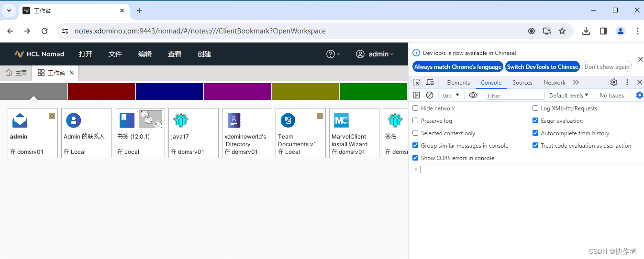Enable Log XMLHttpRequests checkbox
The height and width of the screenshot is (259, 644).
[x=535, y=108]
